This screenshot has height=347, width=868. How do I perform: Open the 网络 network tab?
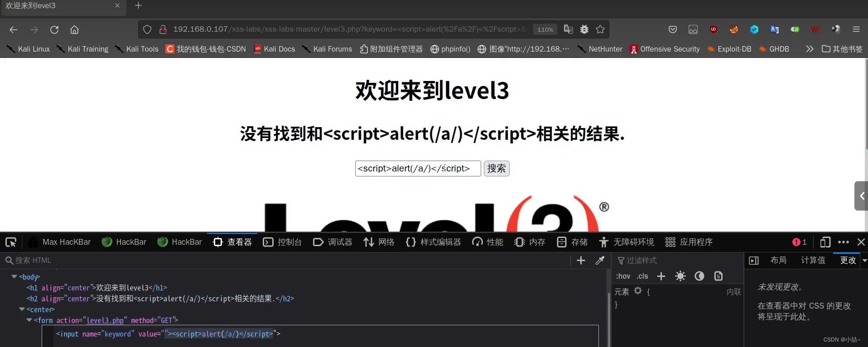pyautogui.click(x=379, y=242)
